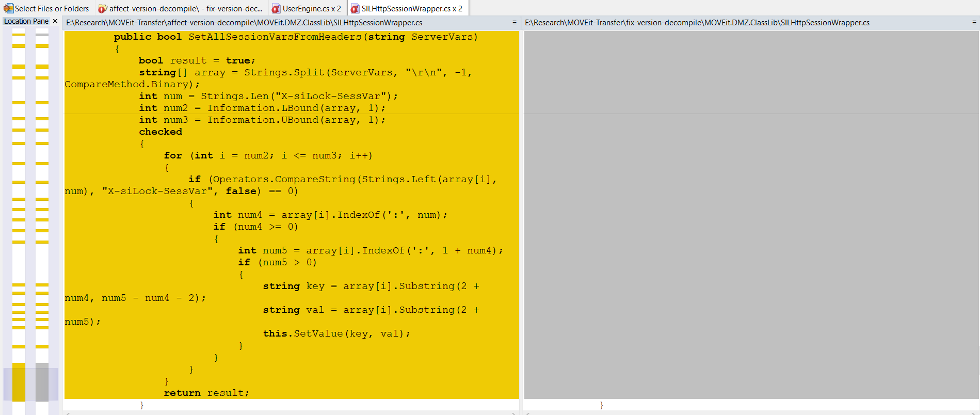
Task: Click the line 'return result;'
Action: tap(206, 393)
